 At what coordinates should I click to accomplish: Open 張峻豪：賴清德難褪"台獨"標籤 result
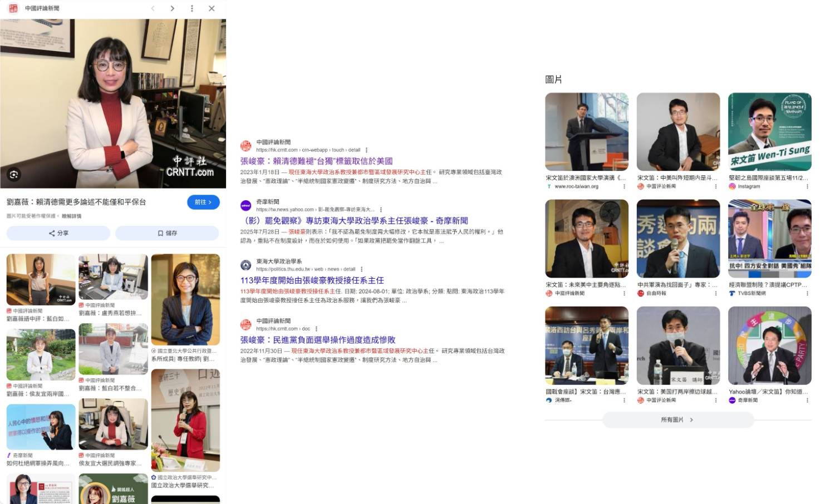click(316, 161)
